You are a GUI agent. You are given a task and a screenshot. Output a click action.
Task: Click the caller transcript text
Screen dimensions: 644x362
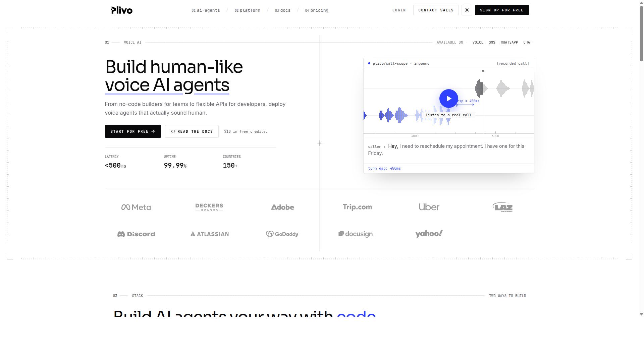coord(446,149)
